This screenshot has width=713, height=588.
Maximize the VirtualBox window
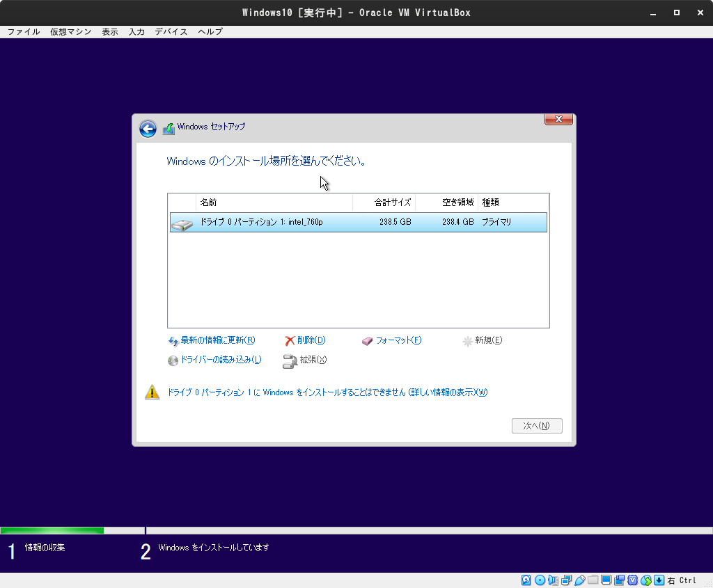pyautogui.click(x=677, y=13)
